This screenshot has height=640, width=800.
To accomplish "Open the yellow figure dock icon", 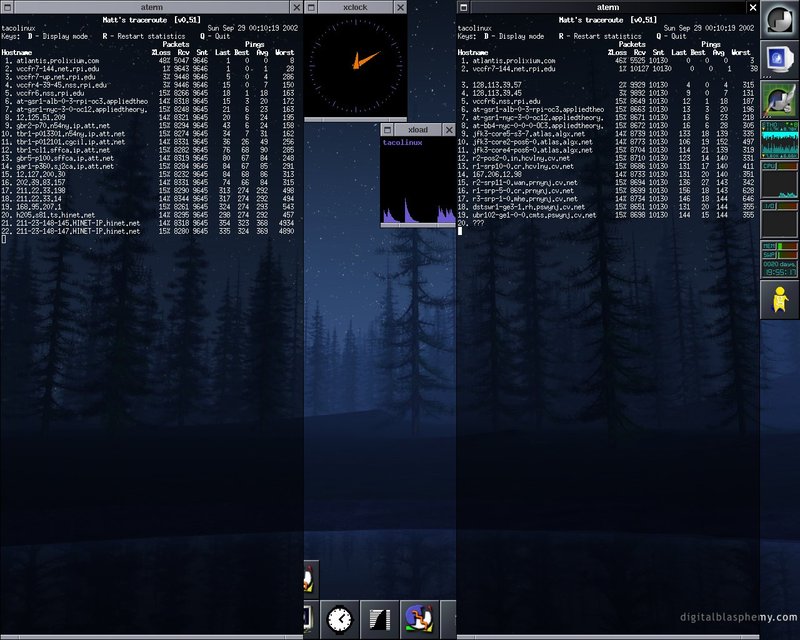I will (x=780, y=300).
